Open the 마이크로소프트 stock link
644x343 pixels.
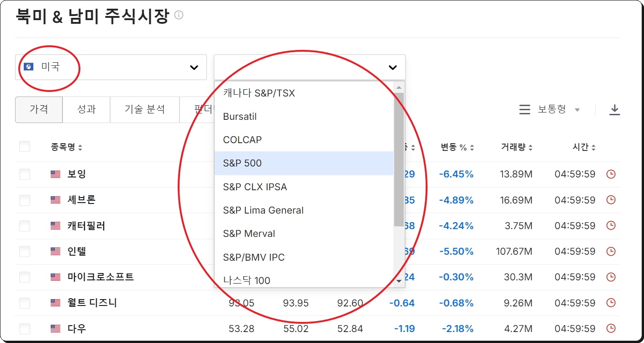[100, 277]
